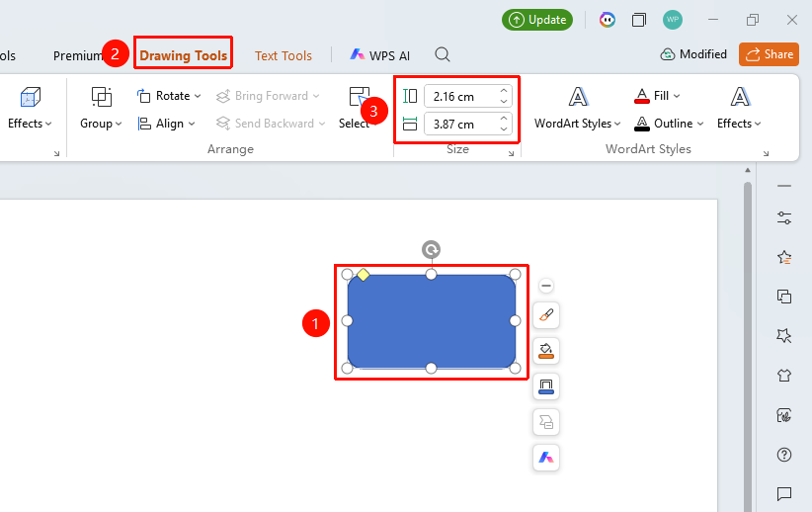The width and height of the screenshot is (812, 512).
Task: Open the Arrange section dialog launcher at left
Action: [x=56, y=153]
